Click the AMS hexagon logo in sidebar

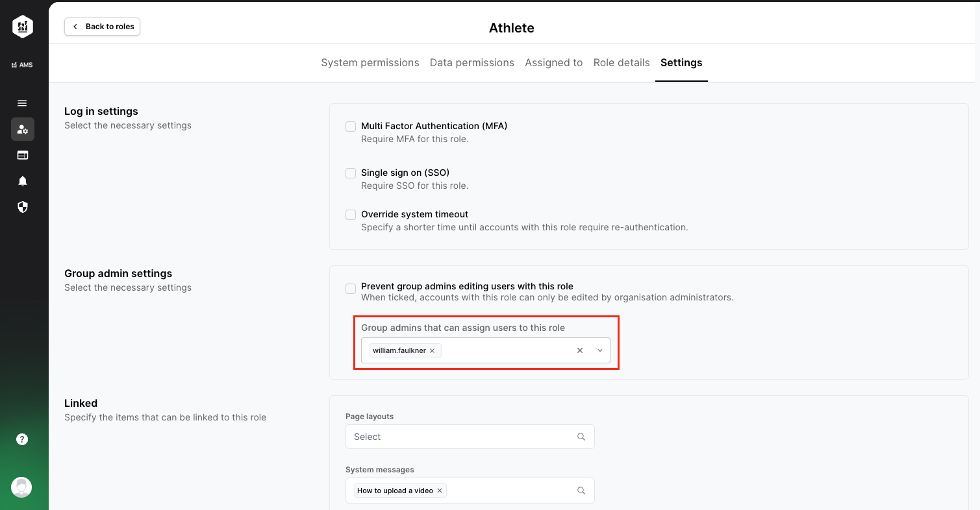tap(23, 27)
